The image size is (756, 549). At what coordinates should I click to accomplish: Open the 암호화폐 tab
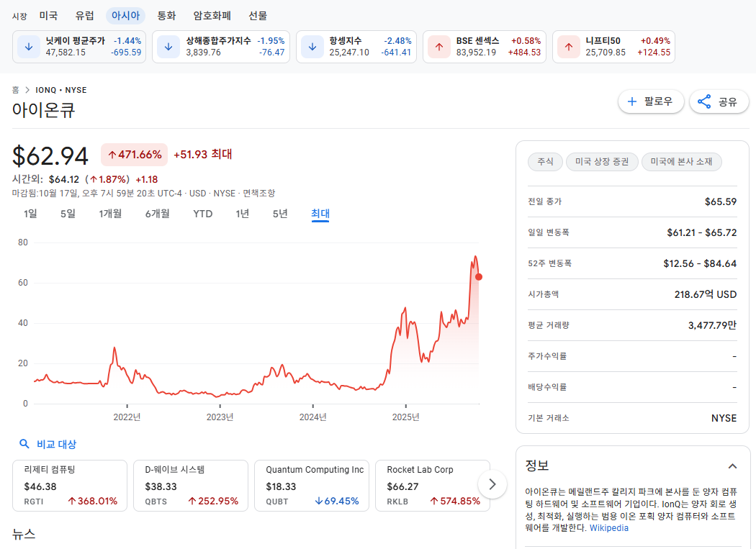pos(212,15)
